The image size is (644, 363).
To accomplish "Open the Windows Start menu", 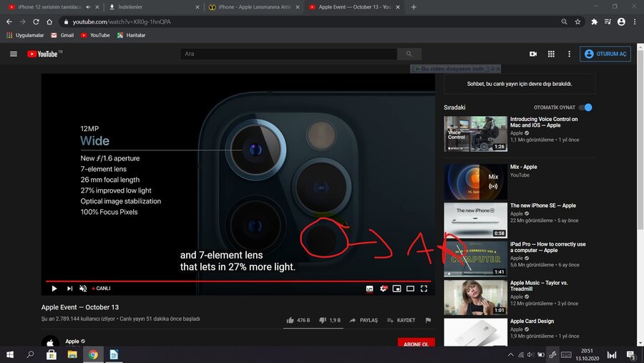I will pos(10,354).
